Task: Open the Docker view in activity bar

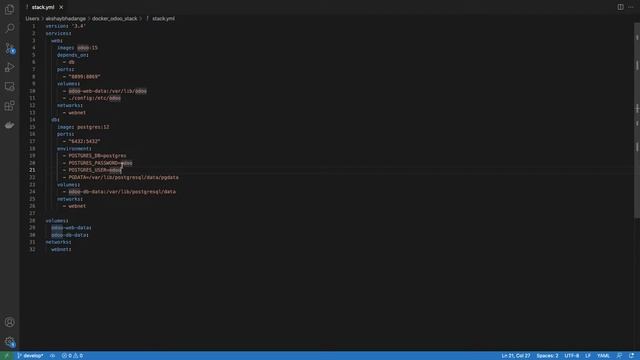Action: tap(9, 125)
